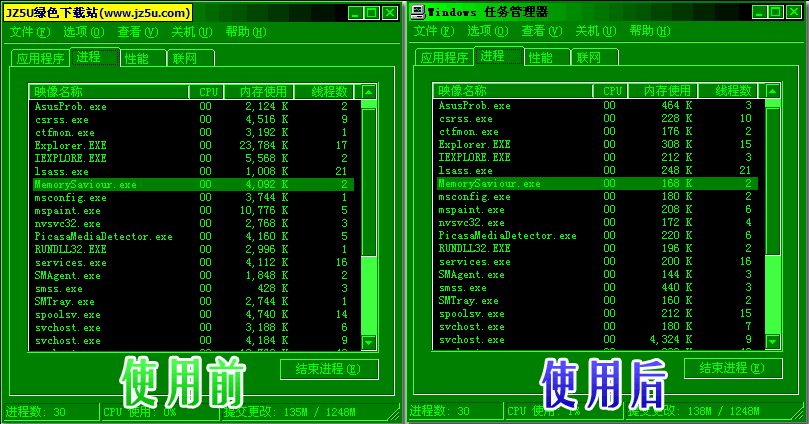Sort by 线程数 column in right window

728,91
